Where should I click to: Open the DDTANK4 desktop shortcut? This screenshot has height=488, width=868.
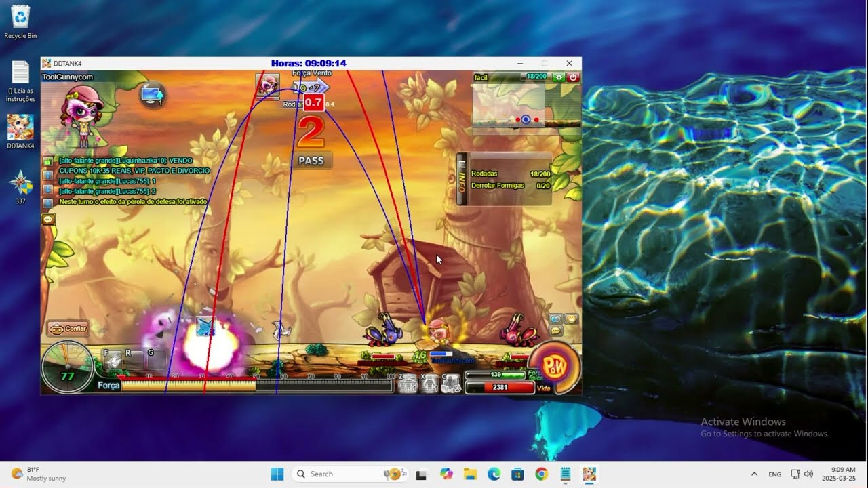tap(20, 131)
